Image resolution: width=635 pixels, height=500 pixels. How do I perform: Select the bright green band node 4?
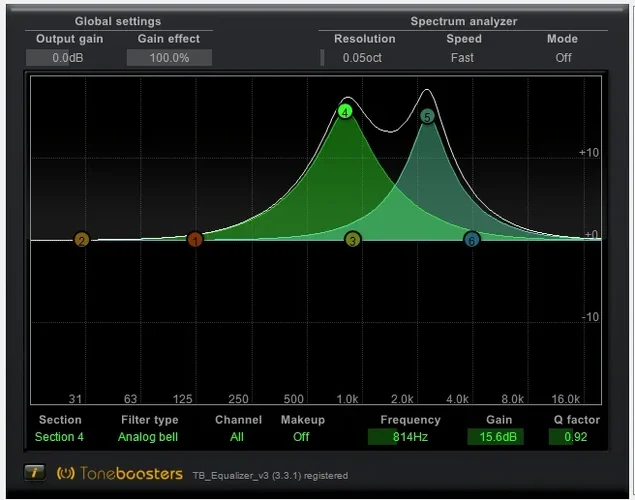[345, 112]
